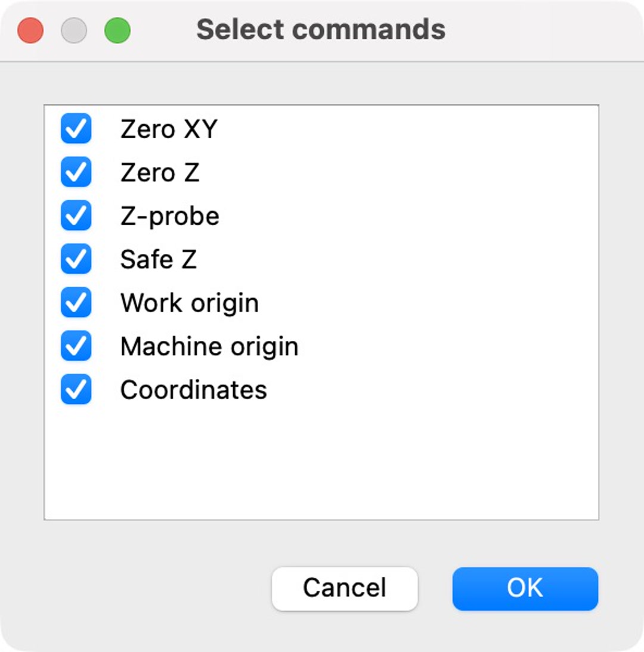Click the Machine origin row label
The height and width of the screenshot is (652, 644).
(x=209, y=346)
